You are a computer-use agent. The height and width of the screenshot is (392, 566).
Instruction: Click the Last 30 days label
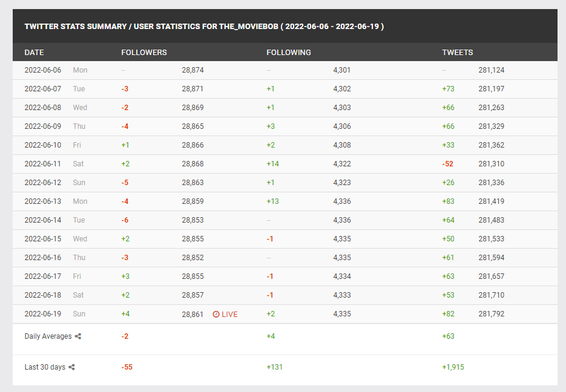(45, 367)
